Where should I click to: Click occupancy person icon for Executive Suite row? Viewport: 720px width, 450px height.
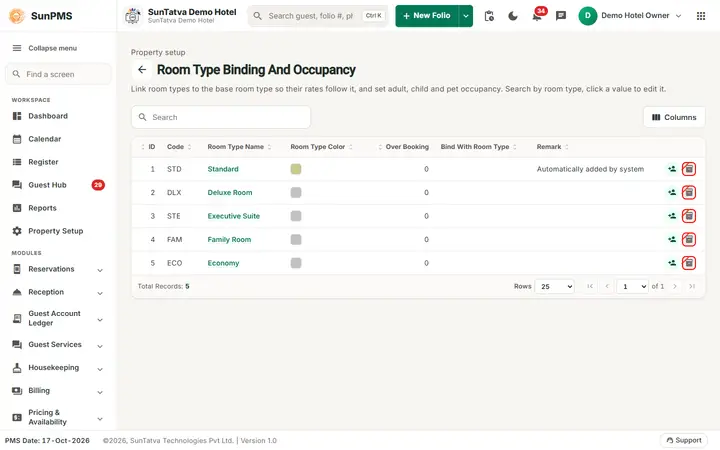coord(672,216)
